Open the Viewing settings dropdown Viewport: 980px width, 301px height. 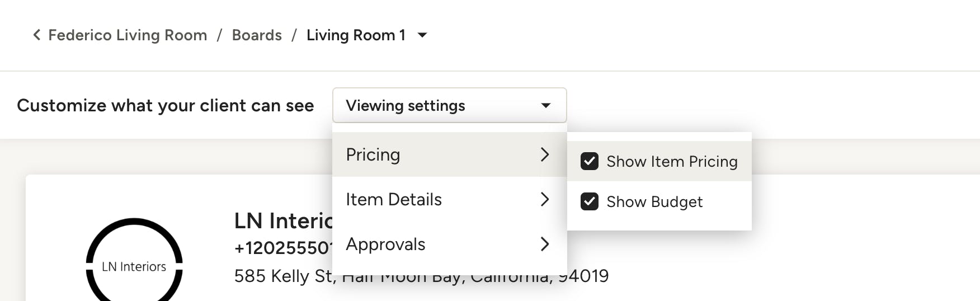coord(449,105)
